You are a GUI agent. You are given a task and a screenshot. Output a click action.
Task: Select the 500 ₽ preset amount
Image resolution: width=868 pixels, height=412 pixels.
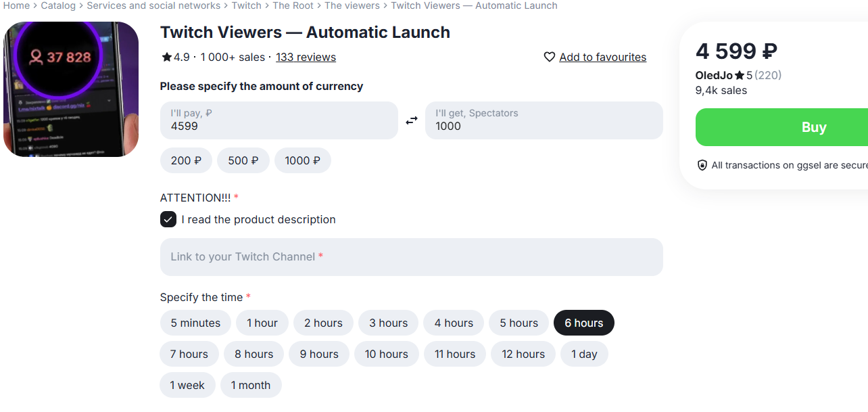243,160
